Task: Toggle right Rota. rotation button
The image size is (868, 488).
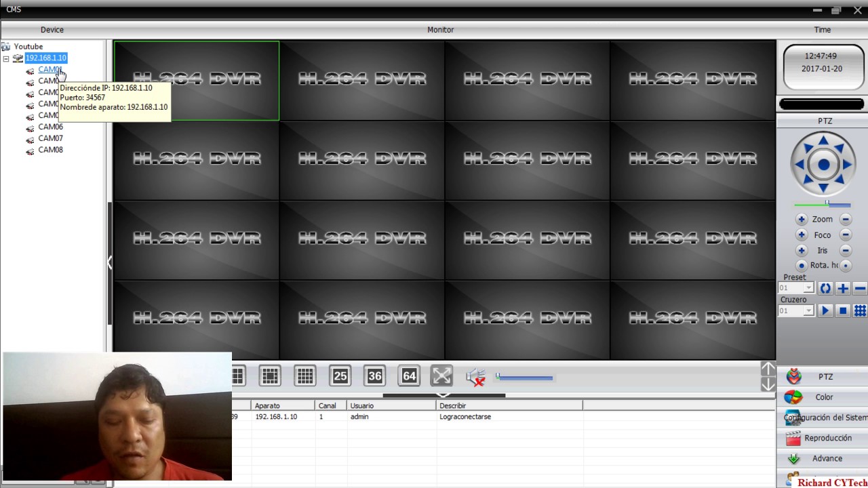Action: [x=846, y=265]
